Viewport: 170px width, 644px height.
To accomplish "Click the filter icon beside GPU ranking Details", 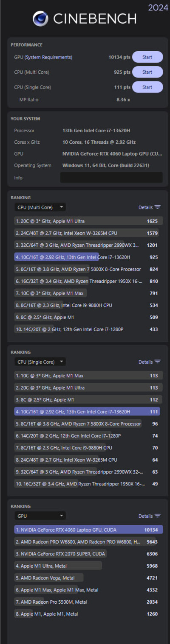I will [158, 516].
